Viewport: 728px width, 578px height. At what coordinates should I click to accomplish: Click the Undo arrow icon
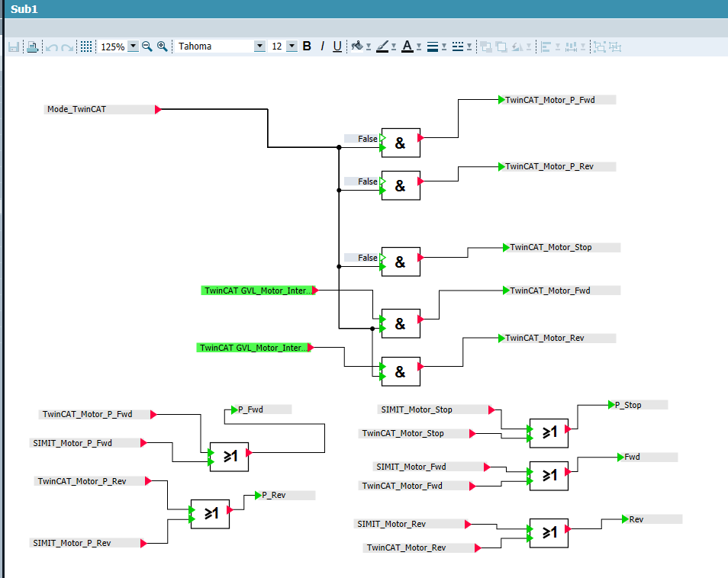pos(52,47)
